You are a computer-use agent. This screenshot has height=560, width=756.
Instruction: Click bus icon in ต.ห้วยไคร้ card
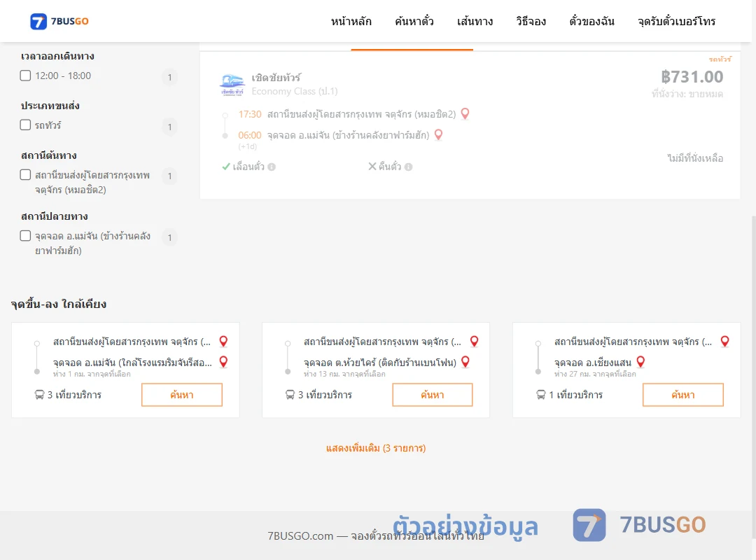[290, 395]
